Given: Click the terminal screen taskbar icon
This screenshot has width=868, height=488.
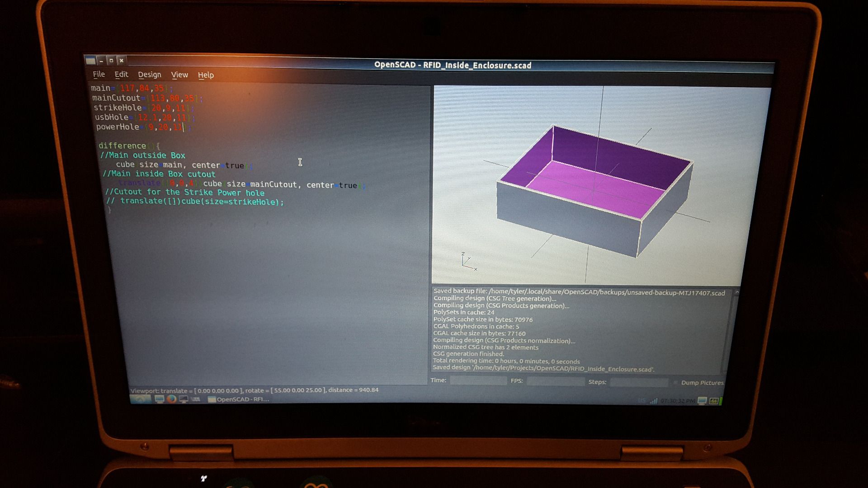Looking at the screenshot, I should pos(184,399).
